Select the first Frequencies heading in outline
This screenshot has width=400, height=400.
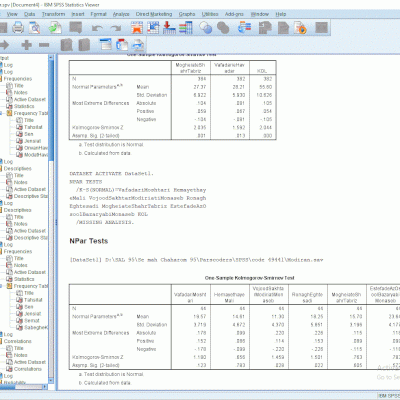[18, 79]
